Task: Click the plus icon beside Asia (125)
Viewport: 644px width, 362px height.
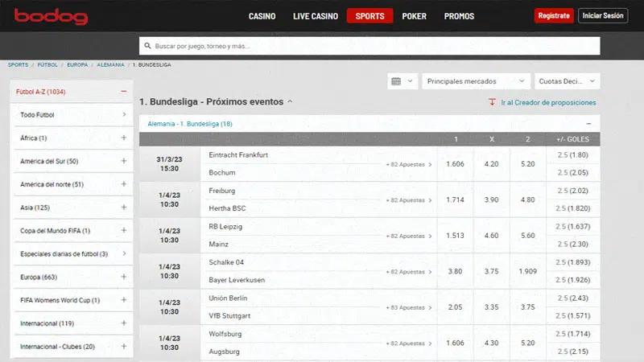Action: pyautogui.click(x=123, y=208)
